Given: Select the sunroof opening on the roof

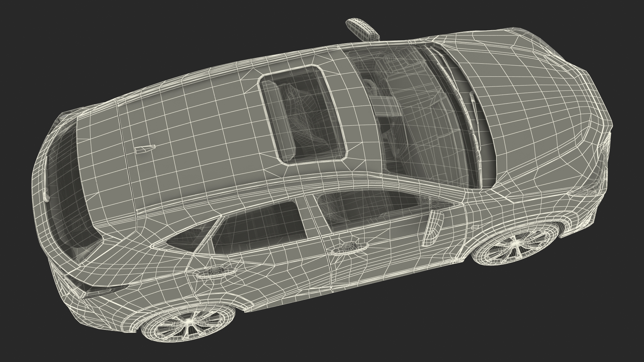Looking at the screenshot, I should 302,115.
